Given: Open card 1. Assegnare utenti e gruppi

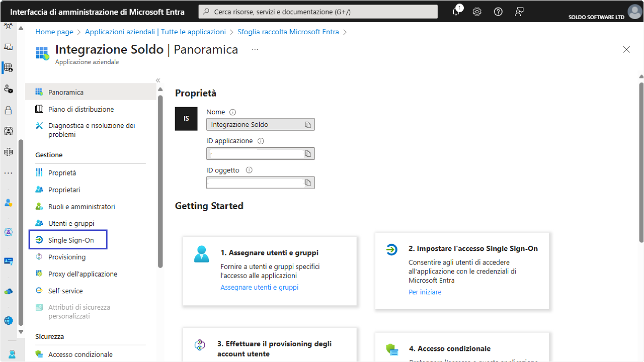Looking at the screenshot, I should [x=269, y=271].
